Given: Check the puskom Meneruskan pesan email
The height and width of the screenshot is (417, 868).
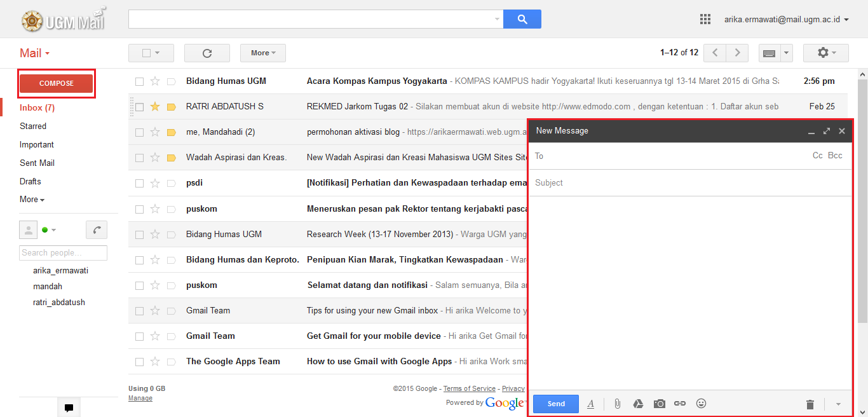Looking at the screenshot, I should [x=139, y=208].
